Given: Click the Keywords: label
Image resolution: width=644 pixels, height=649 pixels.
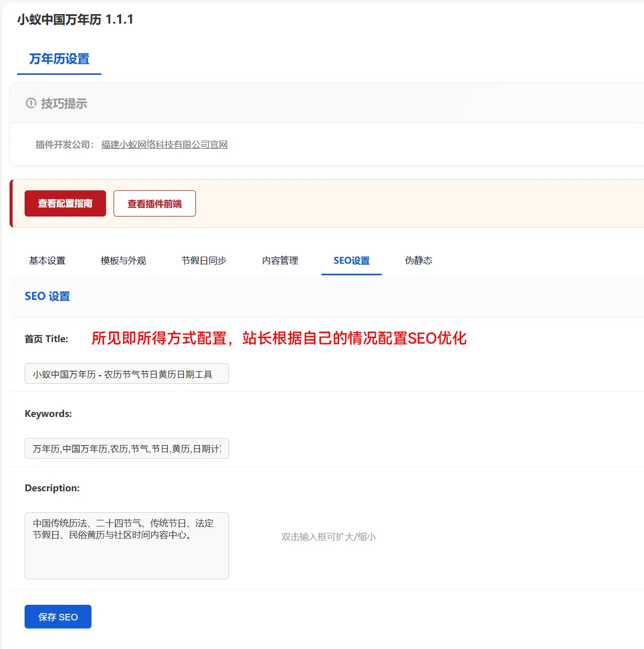Looking at the screenshot, I should [48, 414].
